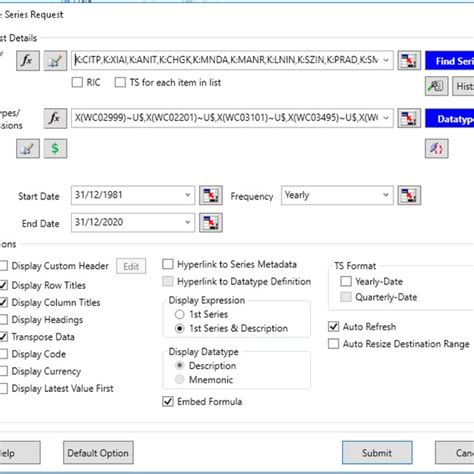Screen dimensions: 474x474
Task: Open the datatype list picker icon
Action: (28, 148)
